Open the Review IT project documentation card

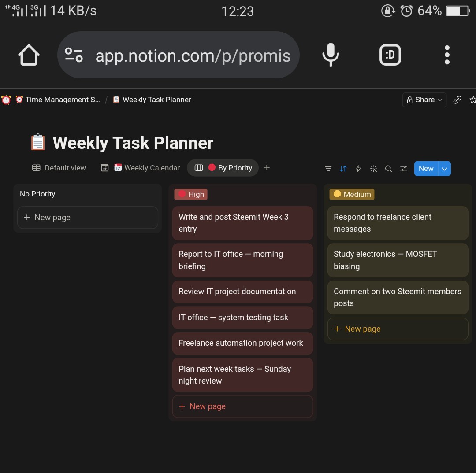[x=242, y=292]
